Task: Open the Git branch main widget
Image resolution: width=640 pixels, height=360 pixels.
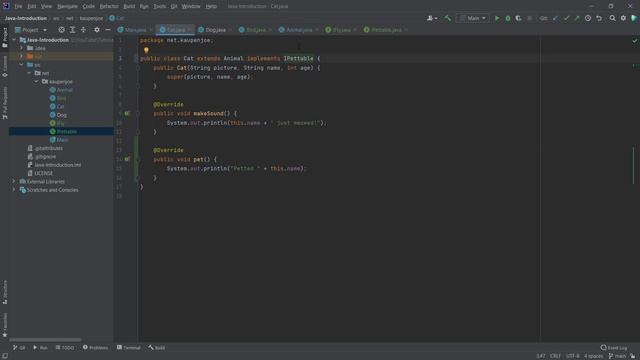Action: pyautogui.click(x=618, y=356)
